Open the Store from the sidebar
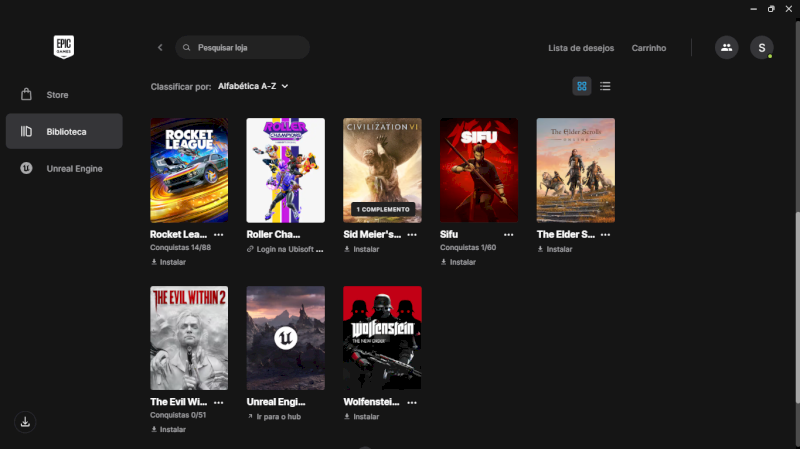800x449 pixels. (x=64, y=95)
